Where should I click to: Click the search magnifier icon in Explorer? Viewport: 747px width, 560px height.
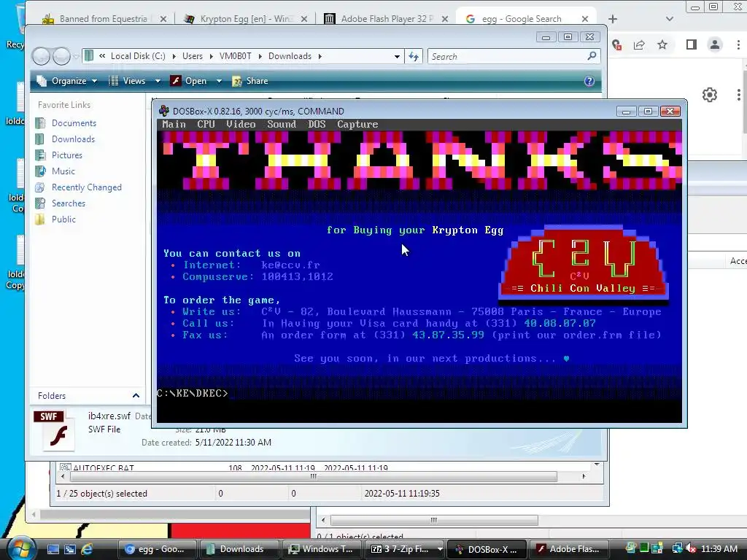point(592,56)
